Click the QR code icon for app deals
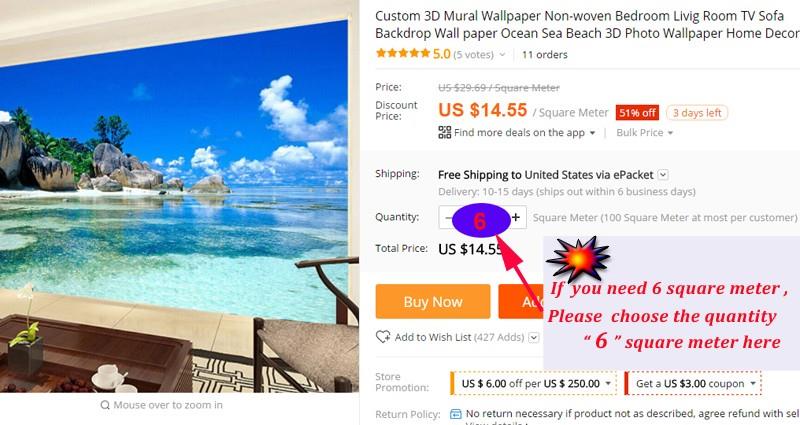Viewport: 800px width, 425px height. click(x=444, y=133)
